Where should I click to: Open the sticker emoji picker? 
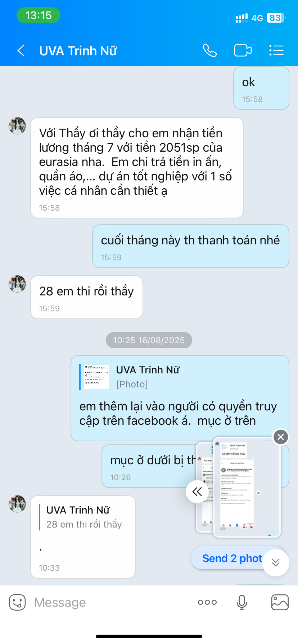pyautogui.click(x=17, y=602)
